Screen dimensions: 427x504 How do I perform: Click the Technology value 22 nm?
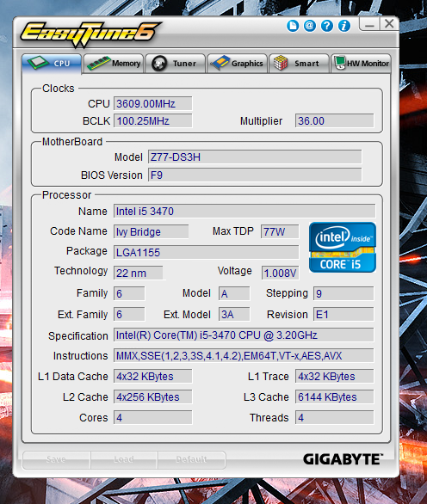(x=138, y=273)
